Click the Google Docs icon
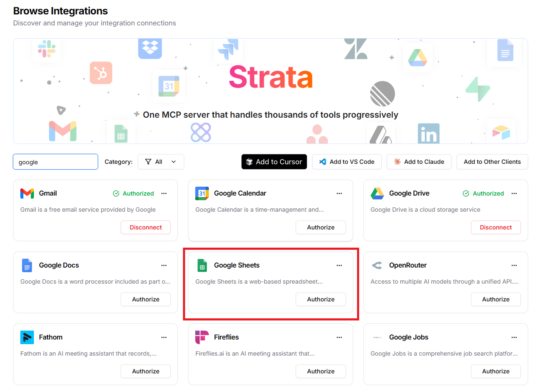540x392 pixels. 27,265
